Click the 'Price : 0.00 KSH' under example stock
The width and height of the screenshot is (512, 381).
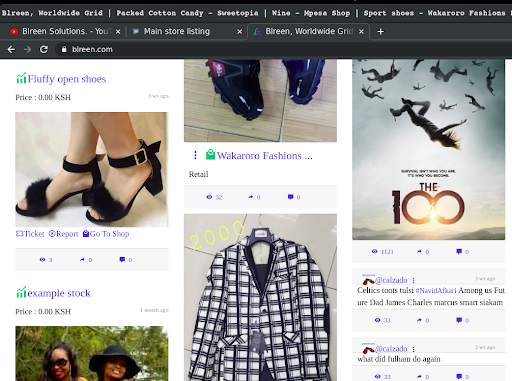pos(43,312)
